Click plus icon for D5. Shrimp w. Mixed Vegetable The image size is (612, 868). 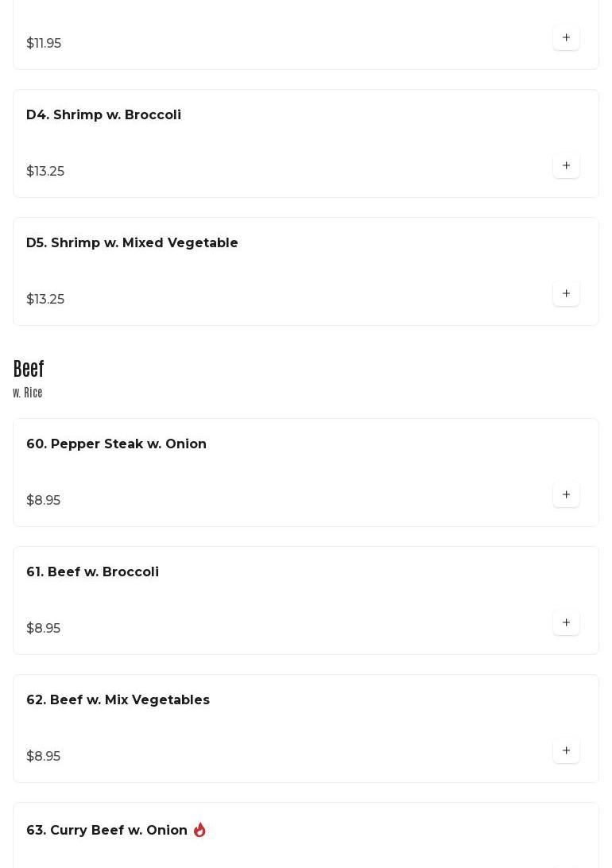(x=566, y=293)
